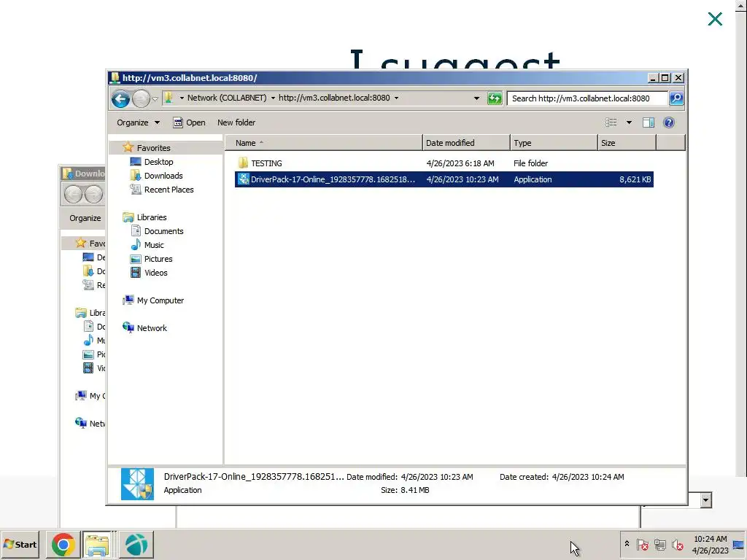Select Network in navigation pane

coord(152,328)
